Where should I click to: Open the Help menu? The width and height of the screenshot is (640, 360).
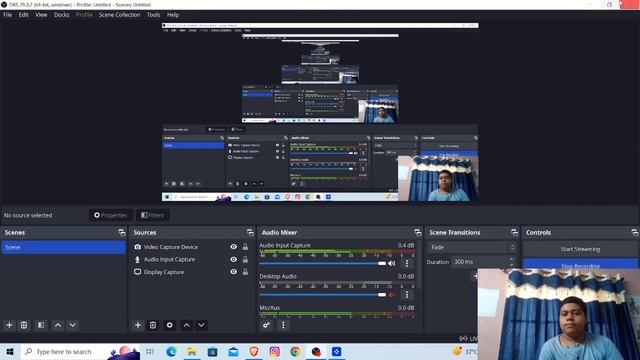[x=173, y=15]
